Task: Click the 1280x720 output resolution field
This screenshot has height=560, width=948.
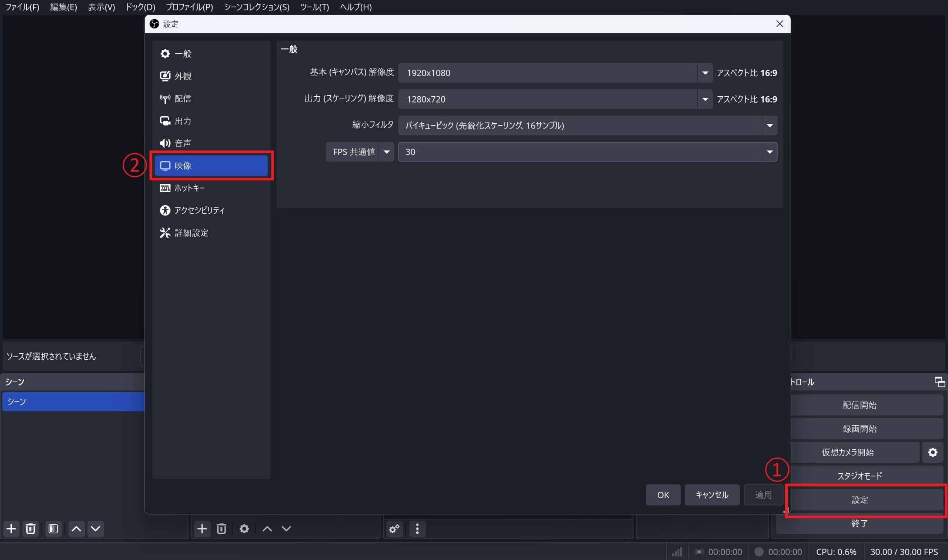Action: [548, 99]
